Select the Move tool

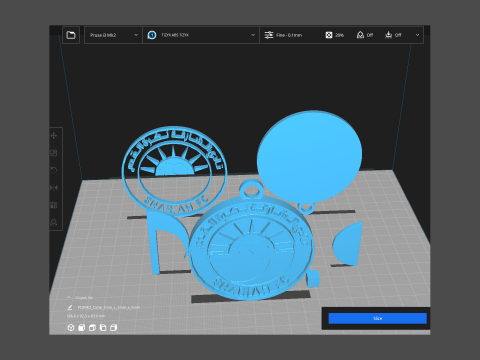click(x=54, y=136)
